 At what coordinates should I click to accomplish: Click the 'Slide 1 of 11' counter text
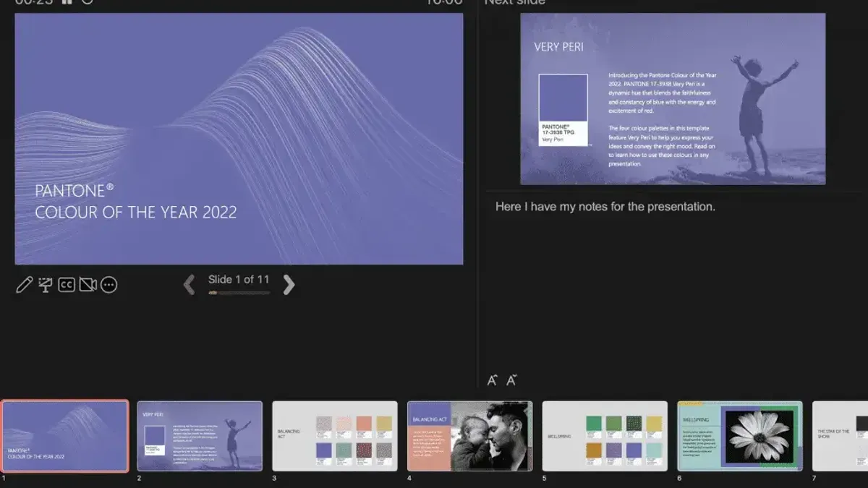[239, 279]
